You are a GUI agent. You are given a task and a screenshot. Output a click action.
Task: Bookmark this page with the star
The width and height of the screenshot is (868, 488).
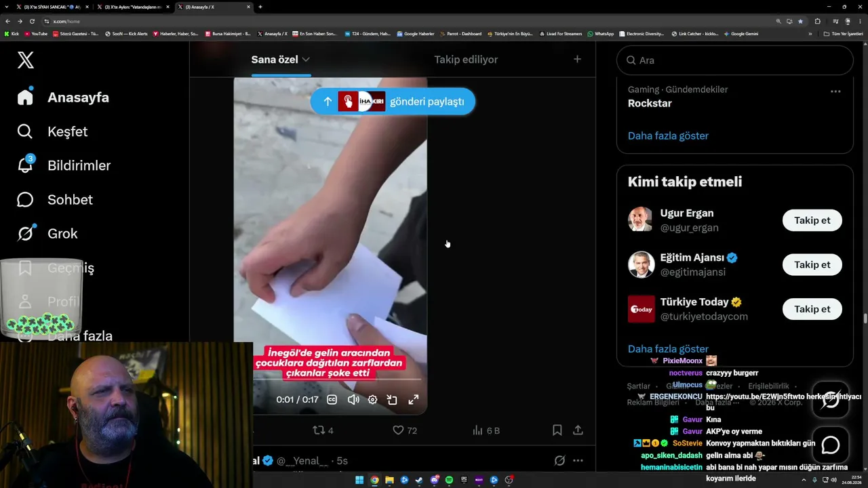point(800,21)
